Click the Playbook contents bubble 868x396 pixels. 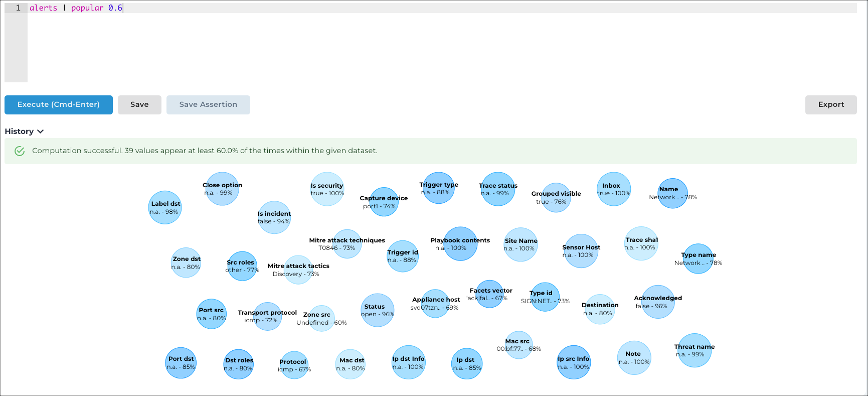click(460, 244)
